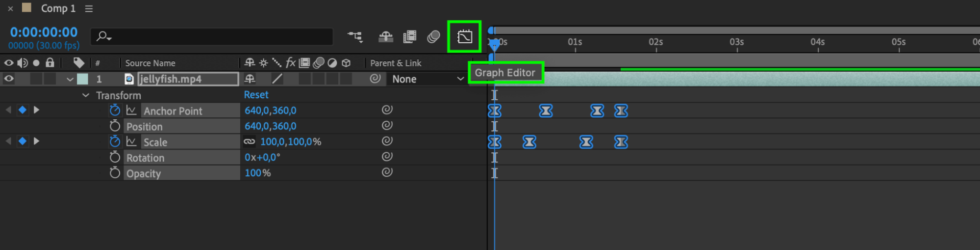The image size is (980, 250).
Task: Toggle Scale constrain proportions link
Action: tap(250, 142)
